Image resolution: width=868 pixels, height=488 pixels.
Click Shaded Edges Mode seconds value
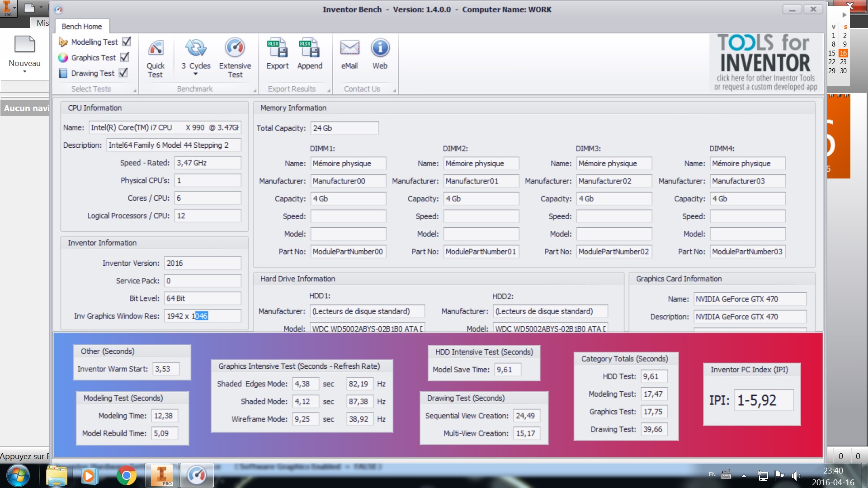pyautogui.click(x=305, y=384)
